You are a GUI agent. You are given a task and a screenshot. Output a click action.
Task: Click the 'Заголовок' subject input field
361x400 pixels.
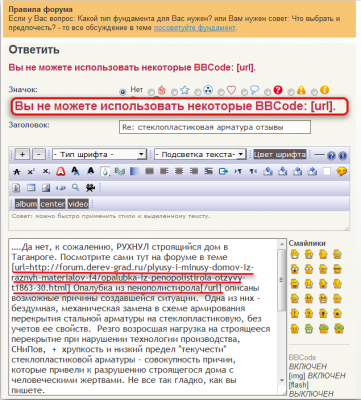pos(215,127)
